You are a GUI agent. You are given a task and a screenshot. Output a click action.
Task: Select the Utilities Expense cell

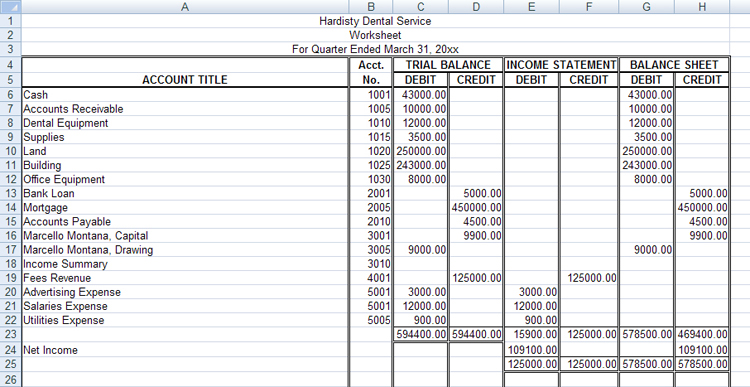coord(185,321)
